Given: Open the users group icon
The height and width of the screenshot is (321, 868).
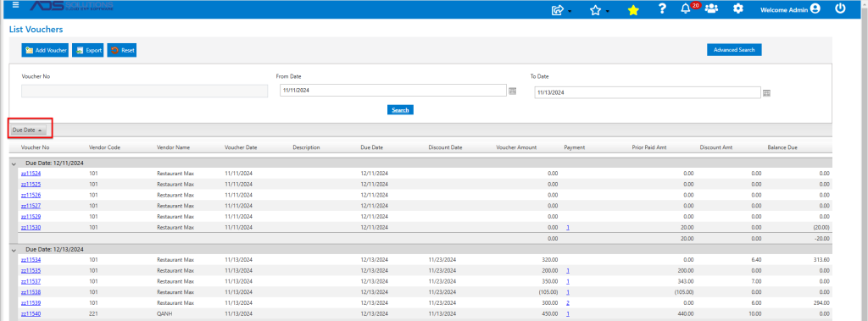Looking at the screenshot, I should (711, 8).
